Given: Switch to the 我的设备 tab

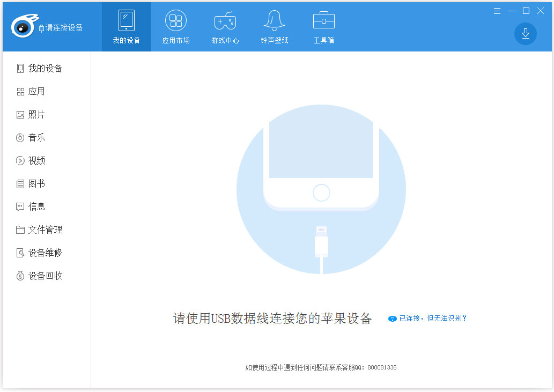Looking at the screenshot, I should click(x=126, y=27).
